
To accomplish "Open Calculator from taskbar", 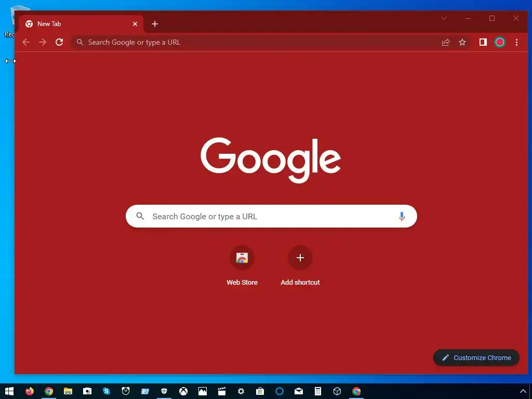I will 318,391.
